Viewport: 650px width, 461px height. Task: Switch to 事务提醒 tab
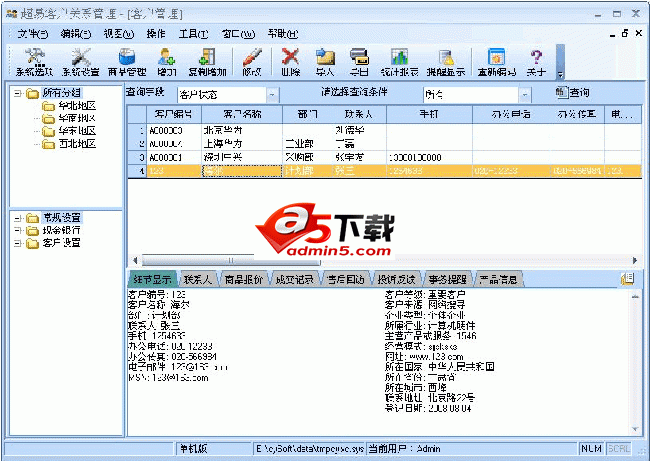pos(447,280)
